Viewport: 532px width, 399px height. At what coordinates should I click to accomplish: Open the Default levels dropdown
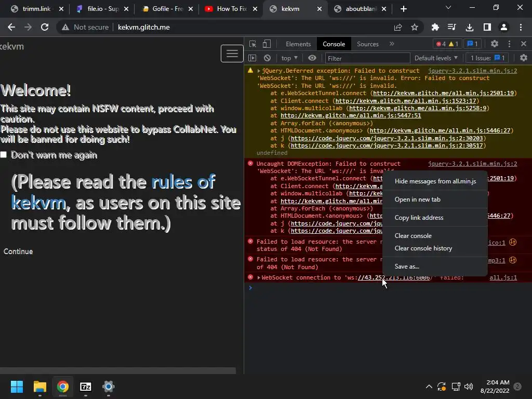click(x=436, y=58)
